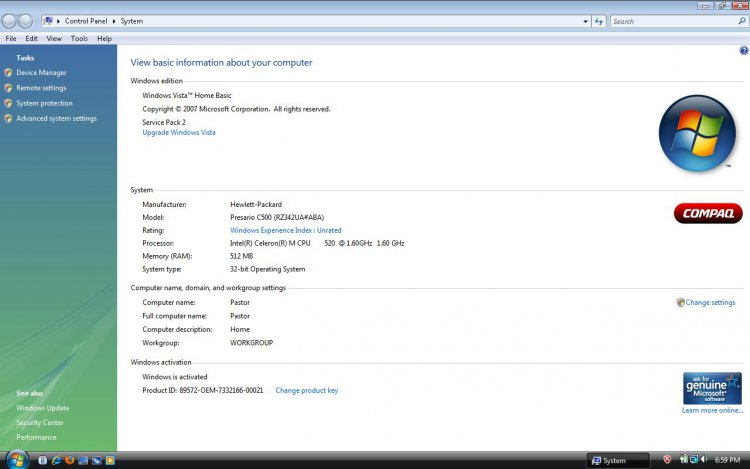Click Change settings link
Image resolution: width=750 pixels, height=469 pixels.
pos(710,303)
